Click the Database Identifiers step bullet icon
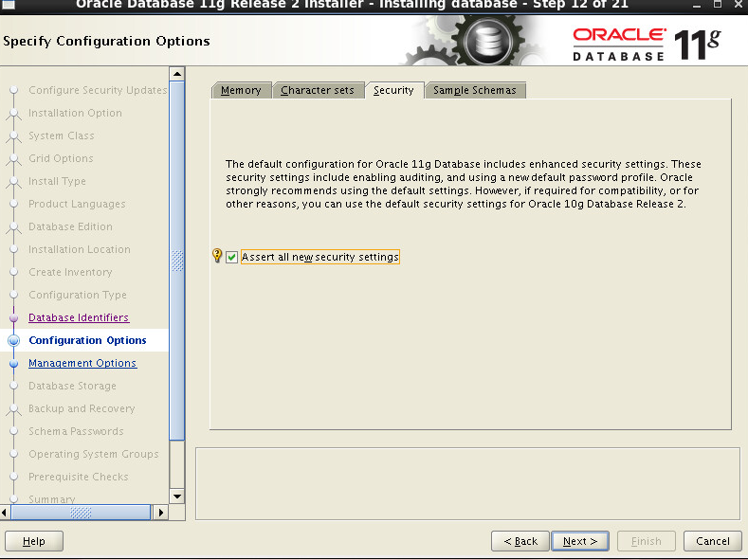Screen dimensions: 748x560 tap(14, 317)
